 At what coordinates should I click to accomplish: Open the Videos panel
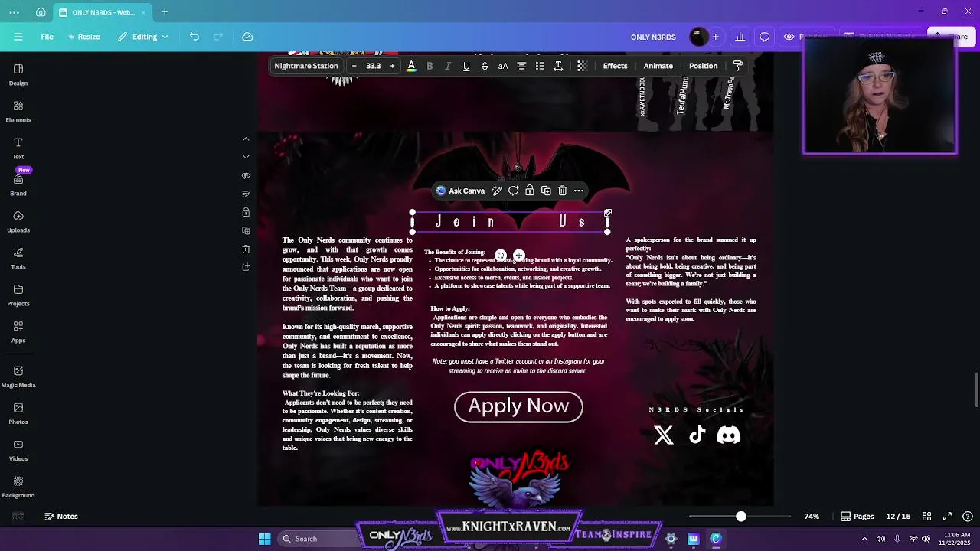coord(18,450)
